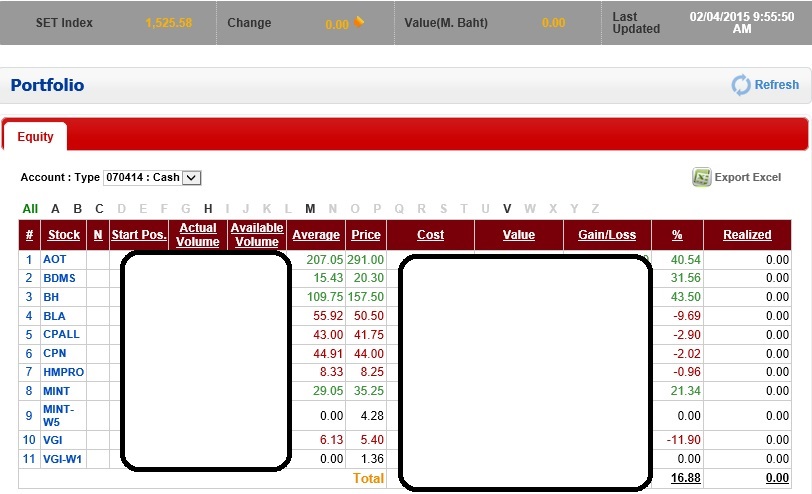Click VGI percent value -11.90

click(x=684, y=440)
